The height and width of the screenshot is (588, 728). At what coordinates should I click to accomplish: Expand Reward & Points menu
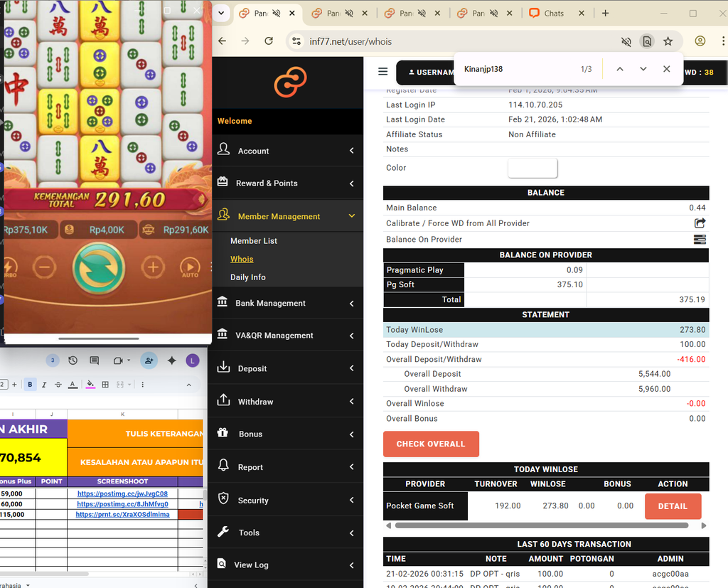287,183
